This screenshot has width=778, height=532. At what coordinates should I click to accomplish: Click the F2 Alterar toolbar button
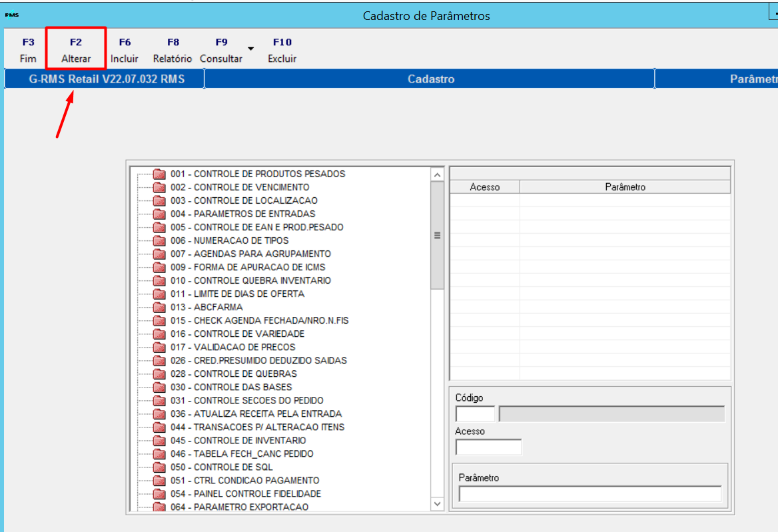pos(76,50)
